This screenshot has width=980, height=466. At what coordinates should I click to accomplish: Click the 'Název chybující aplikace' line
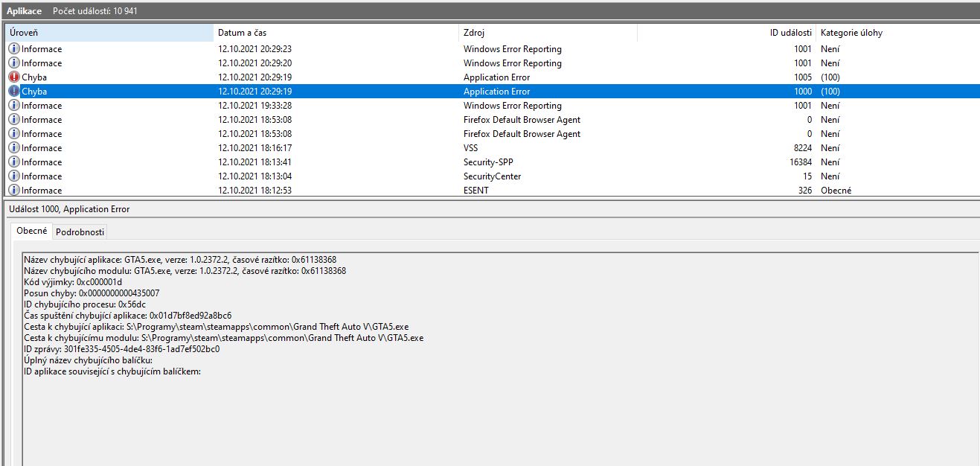(180, 259)
